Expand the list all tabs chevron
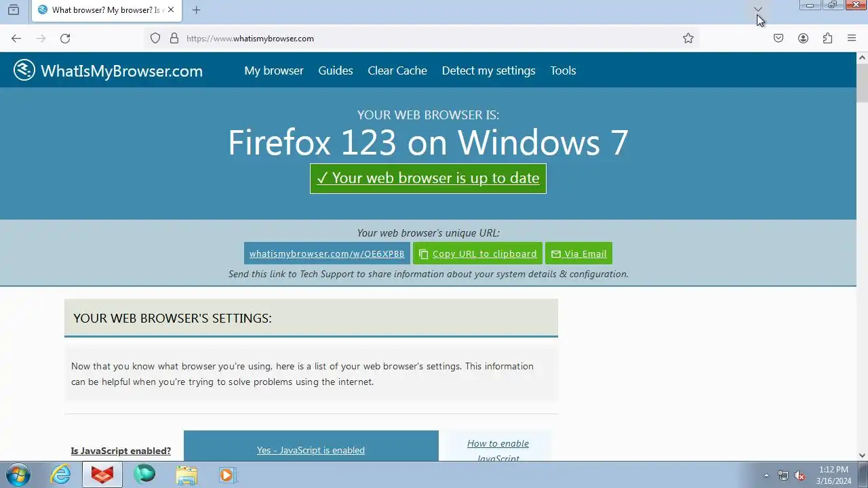 pos(758,9)
